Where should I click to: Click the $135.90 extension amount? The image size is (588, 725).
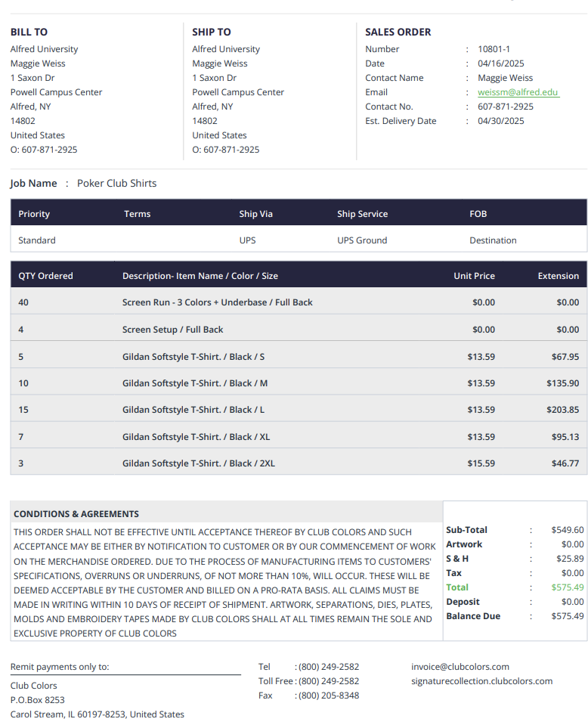[x=562, y=383]
